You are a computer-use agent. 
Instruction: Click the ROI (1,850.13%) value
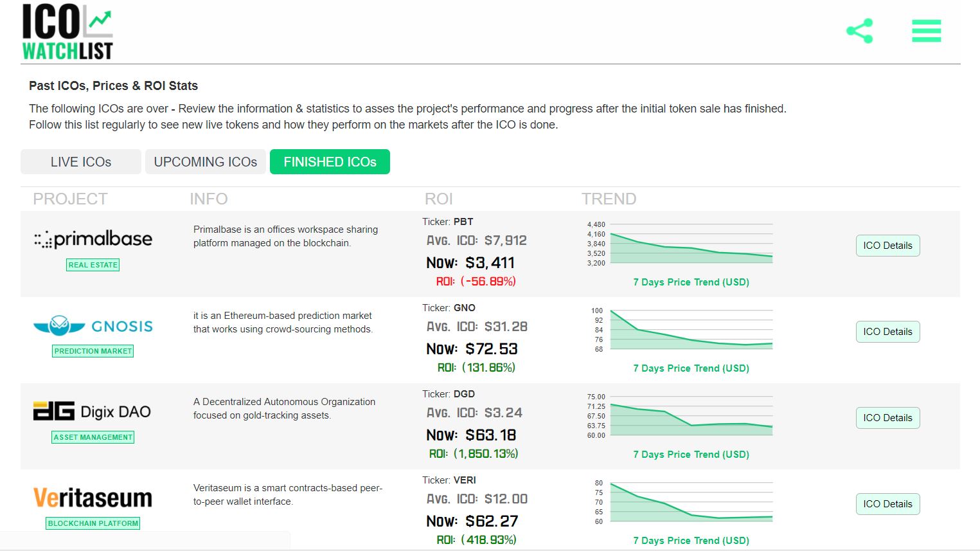(x=474, y=454)
